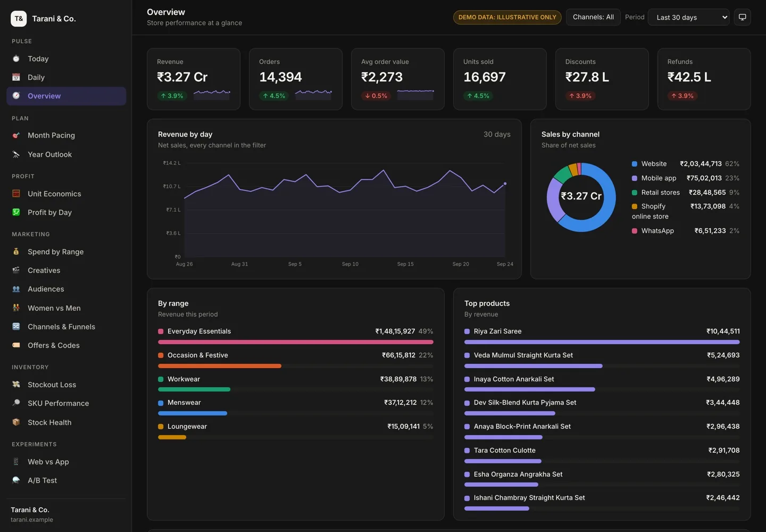The width and height of the screenshot is (766, 532).
Task: Click the Profit by Day chart icon
Action: 16,212
